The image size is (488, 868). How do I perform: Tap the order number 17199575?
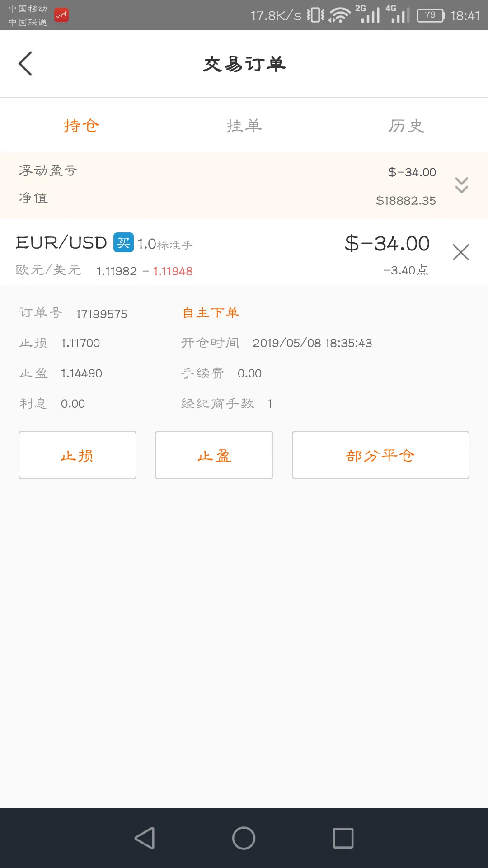coord(102,314)
